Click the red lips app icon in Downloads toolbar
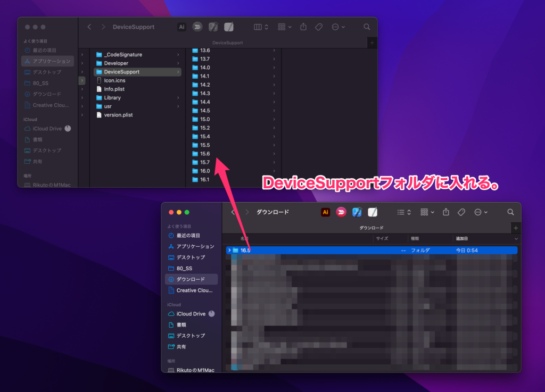 click(341, 212)
